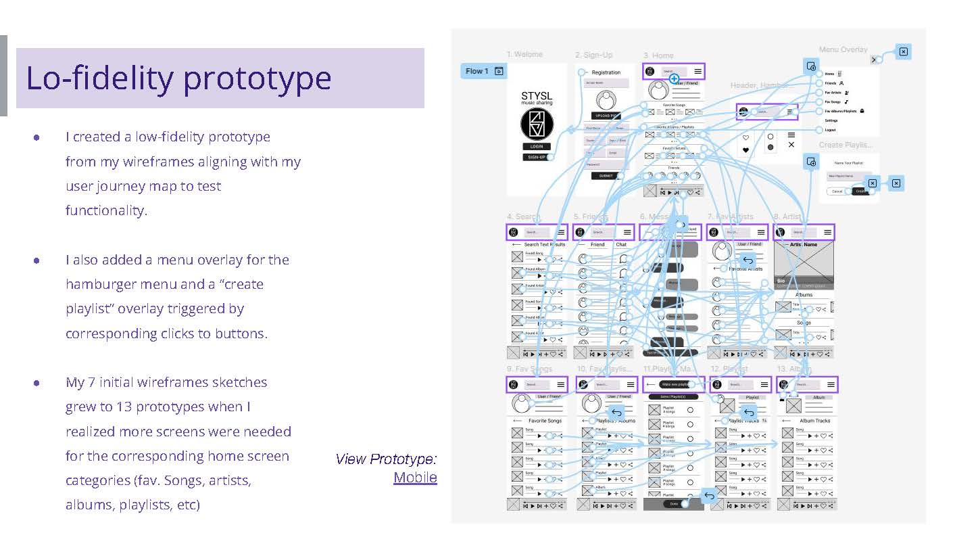
Task: Click the search field on Home screen
Action: coord(674,72)
